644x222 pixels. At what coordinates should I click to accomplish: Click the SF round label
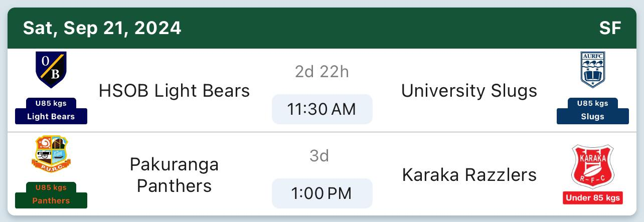coord(610,28)
